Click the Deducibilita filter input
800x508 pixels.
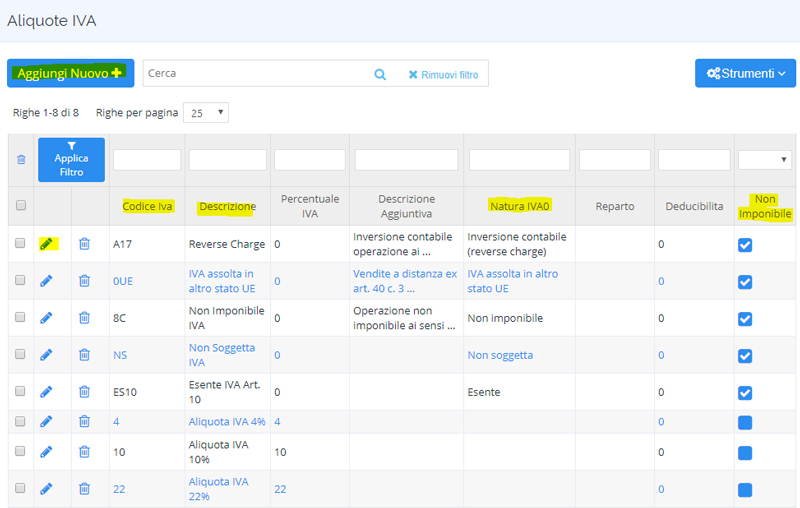(694, 160)
